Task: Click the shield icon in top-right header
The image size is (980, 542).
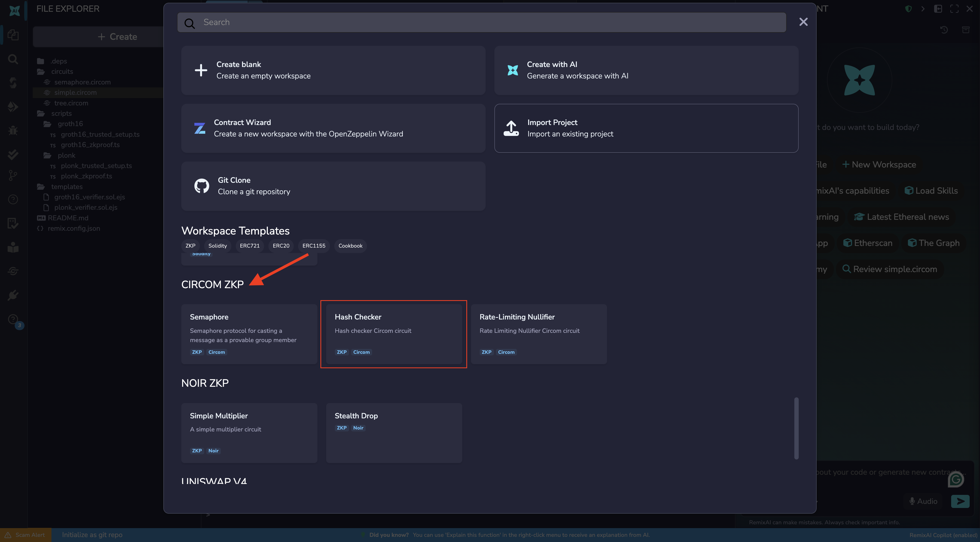Action: coord(908,9)
